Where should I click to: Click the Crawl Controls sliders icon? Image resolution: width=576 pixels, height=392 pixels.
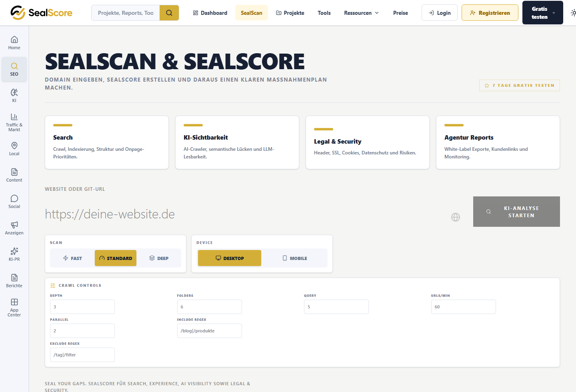coord(53,286)
